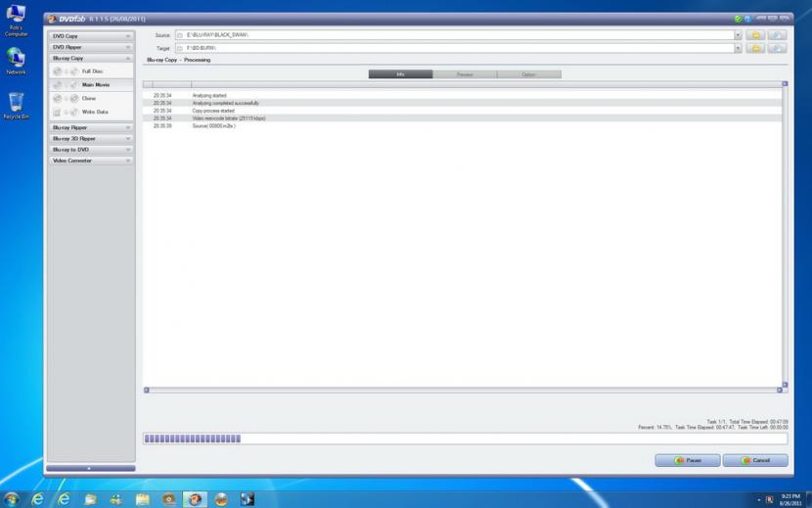Click the Source disc image icon button
Screen dimensions: 812x508
[778, 34]
